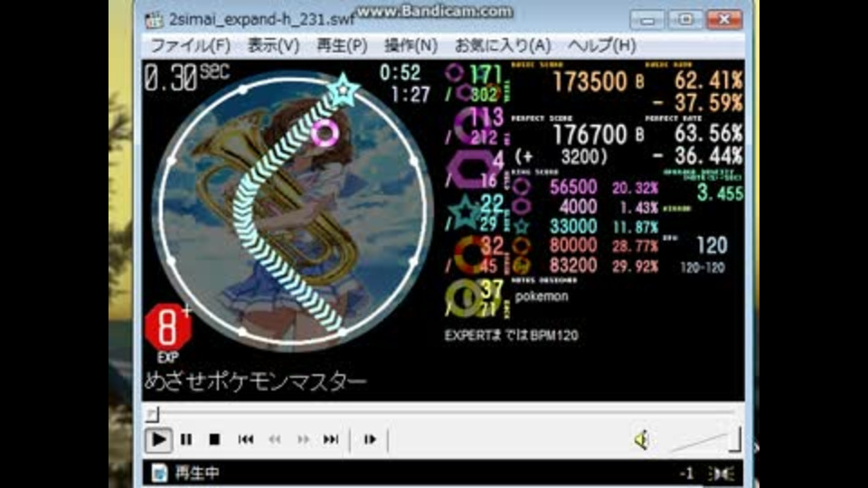This screenshot has width=868, height=488.
Task: Click the break score 83200
Action: pos(573,266)
